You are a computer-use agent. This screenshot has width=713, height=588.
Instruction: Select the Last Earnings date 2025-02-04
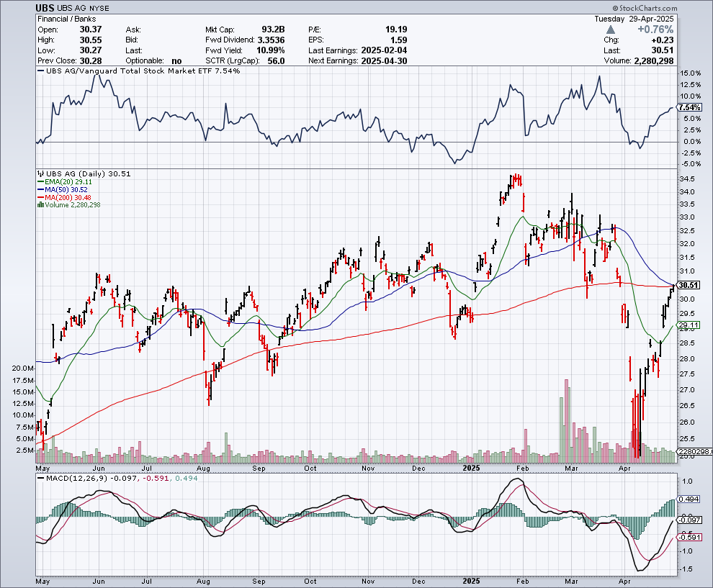coord(385,50)
